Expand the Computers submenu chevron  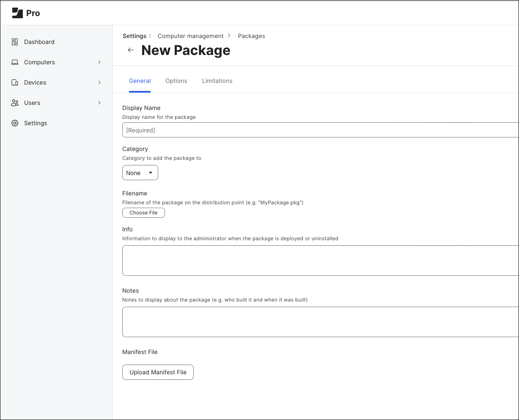click(x=99, y=62)
